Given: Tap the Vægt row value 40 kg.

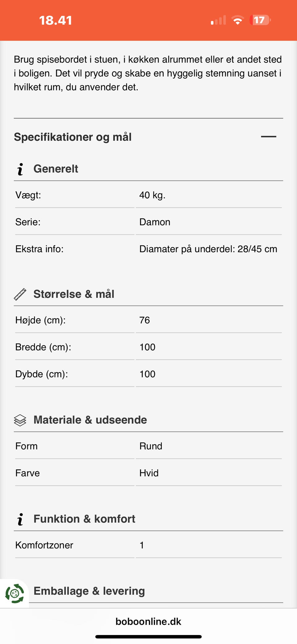Looking at the screenshot, I should pos(152,195).
